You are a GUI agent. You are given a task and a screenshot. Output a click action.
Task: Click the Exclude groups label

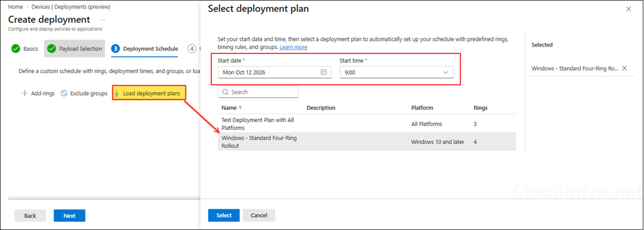click(89, 94)
